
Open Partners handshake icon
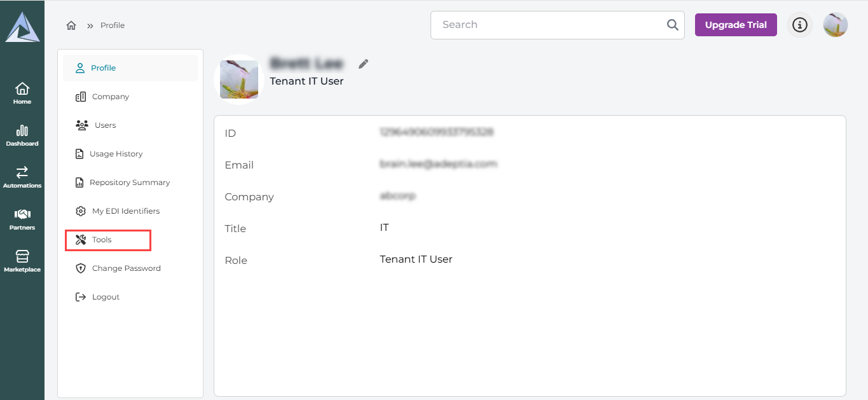coord(22,214)
